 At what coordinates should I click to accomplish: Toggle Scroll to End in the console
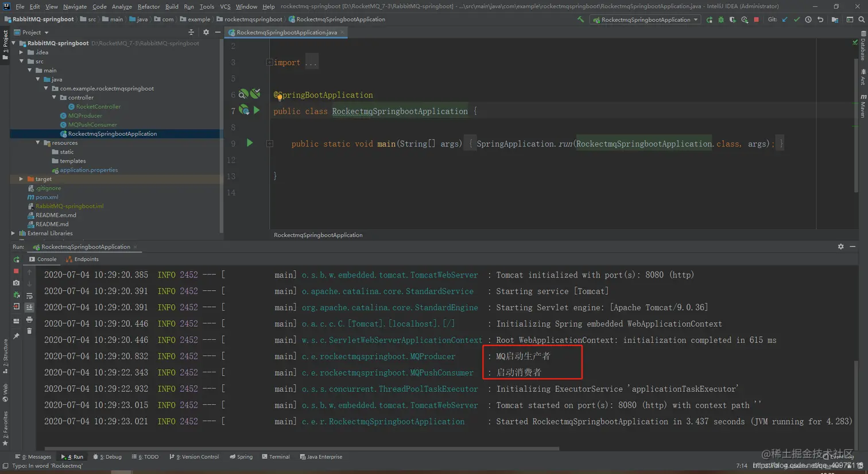tap(29, 307)
